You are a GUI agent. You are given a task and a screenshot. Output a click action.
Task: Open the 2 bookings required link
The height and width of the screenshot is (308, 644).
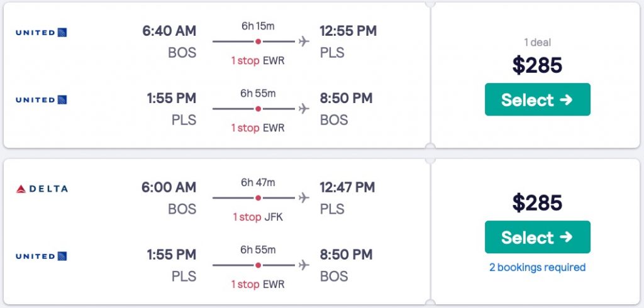(x=537, y=267)
